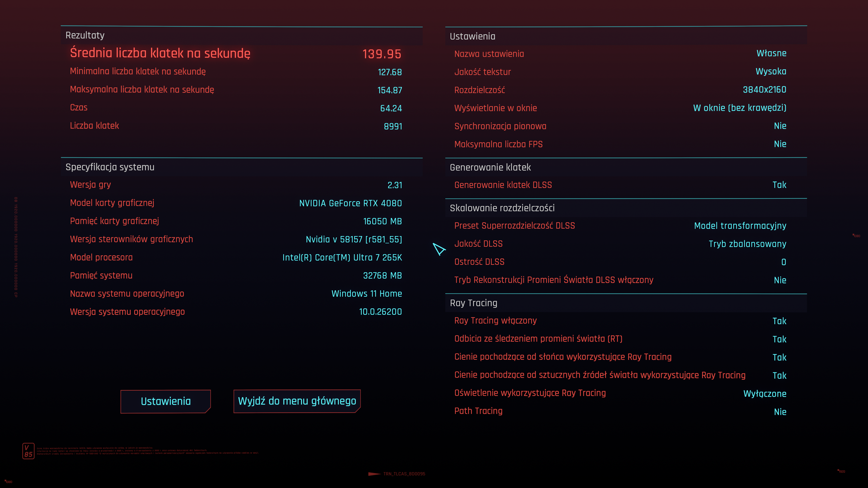This screenshot has height=488, width=868.
Task: Click the Jakość DLSS Tryb zbalansowany value
Action: click(747, 244)
